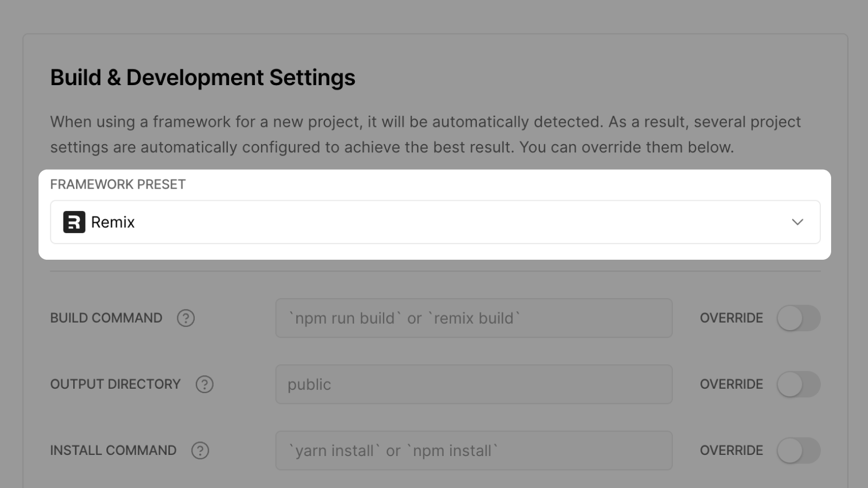868x488 pixels.
Task: Click the OVERRIDE text beside Output Directory
Action: click(731, 384)
